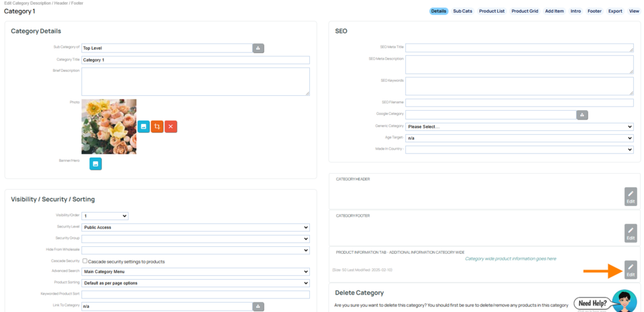Click the 'Size: 50 Last Modified' text

pyautogui.click(x=363, y=270)
